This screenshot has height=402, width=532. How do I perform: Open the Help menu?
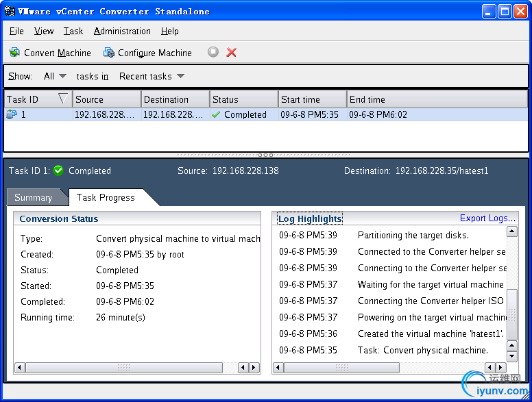[x=169, y=32]
